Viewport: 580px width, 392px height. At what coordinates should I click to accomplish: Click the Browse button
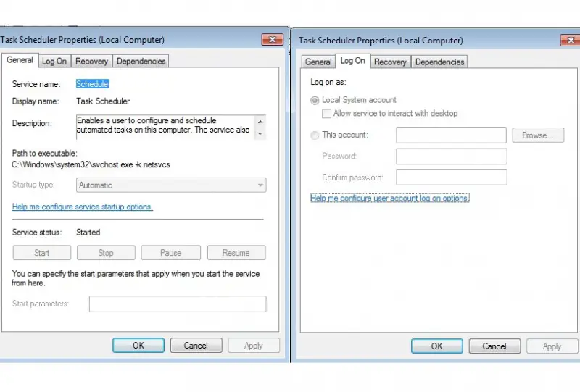[538, 135]
